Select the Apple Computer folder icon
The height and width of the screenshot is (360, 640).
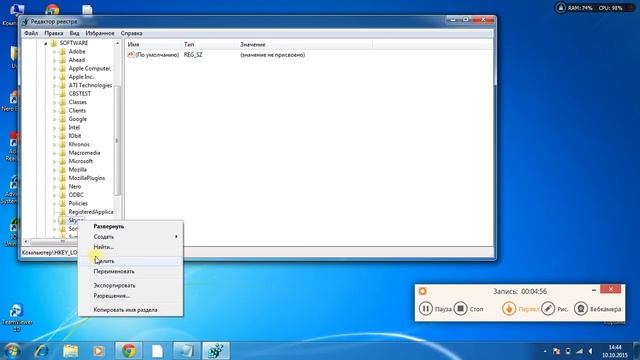(62, 69)
